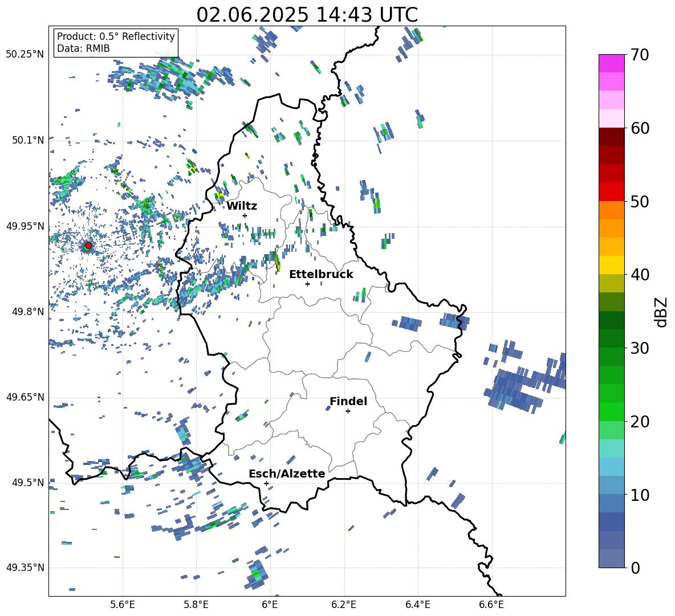Click the 50 colorbar tick value
Viewport: 675px width, 616px height.
[640, 202]
